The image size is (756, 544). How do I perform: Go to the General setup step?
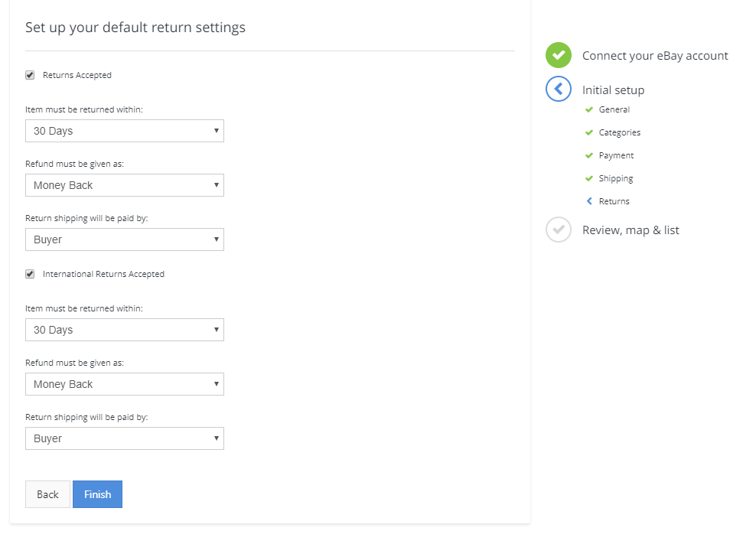click(614, 109)
